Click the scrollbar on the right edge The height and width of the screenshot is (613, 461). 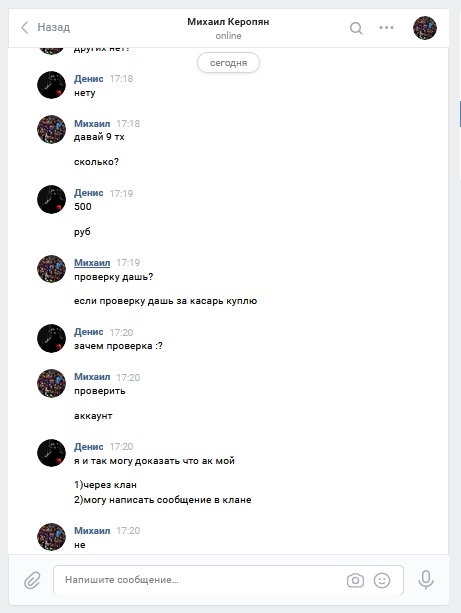(x=460, y=113)
